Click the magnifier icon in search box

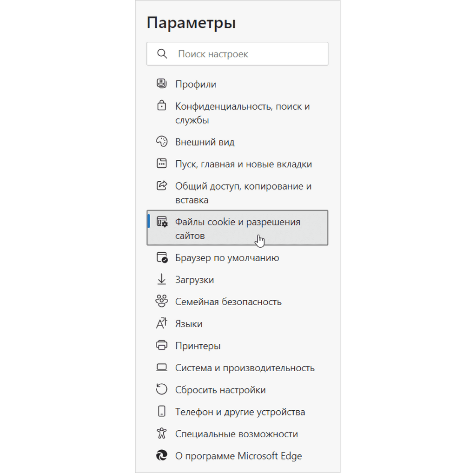click(162, 54)
